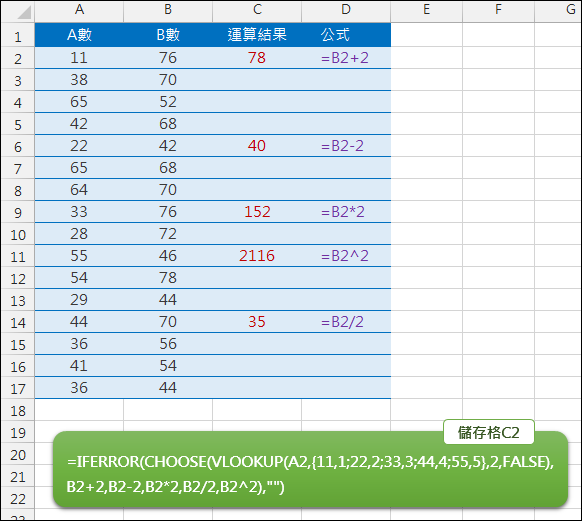This screenshot has height=521, width=582.
Task: Select cell A13 with value 29
Action: pyautogui.click(x=79, y=299)
